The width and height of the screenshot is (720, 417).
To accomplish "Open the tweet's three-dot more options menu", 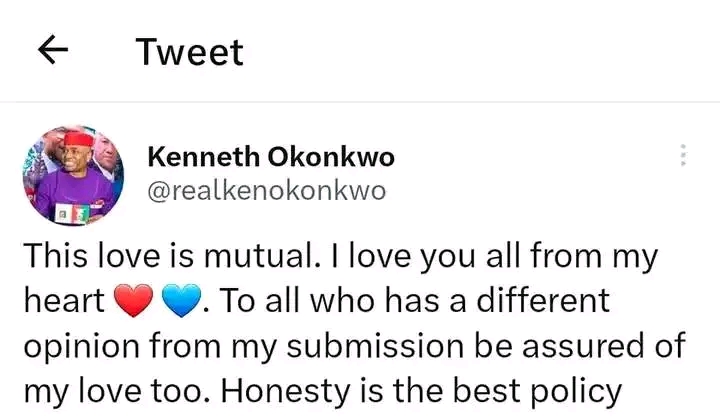I will coord(683,155).
